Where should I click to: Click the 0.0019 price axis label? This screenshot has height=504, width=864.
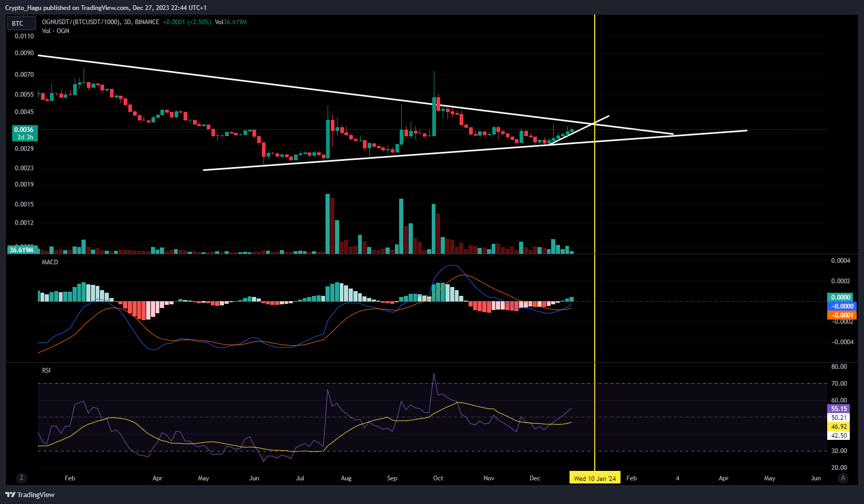coord(24,184)
